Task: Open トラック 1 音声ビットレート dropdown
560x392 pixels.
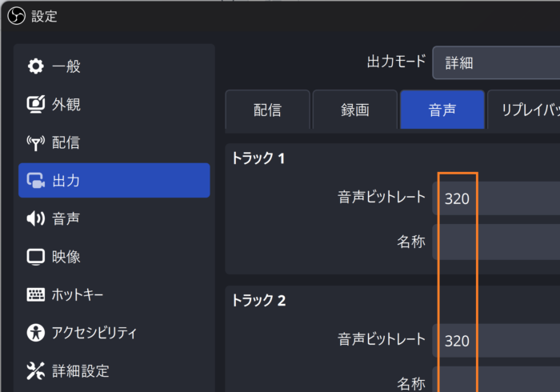Action: pyautogui.click(x=496, y=198)
